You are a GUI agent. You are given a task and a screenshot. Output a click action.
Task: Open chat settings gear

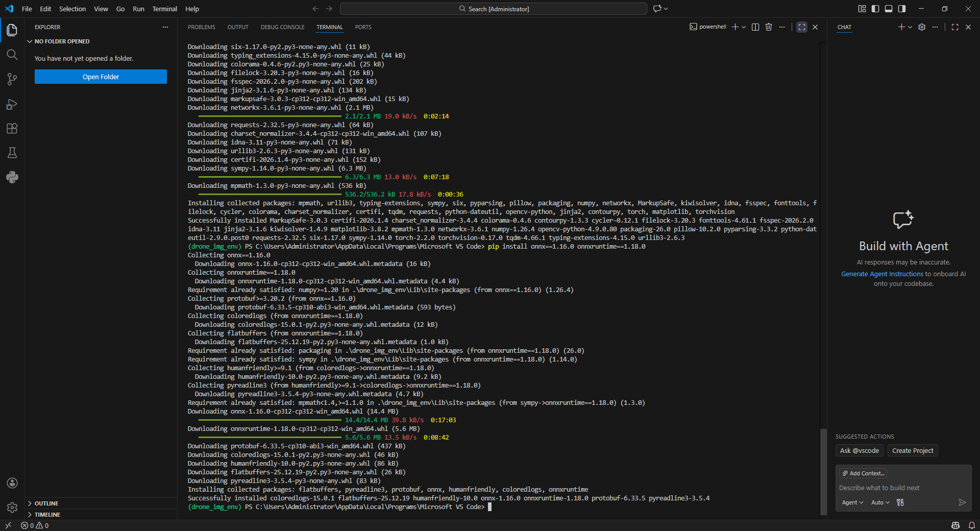922,27
